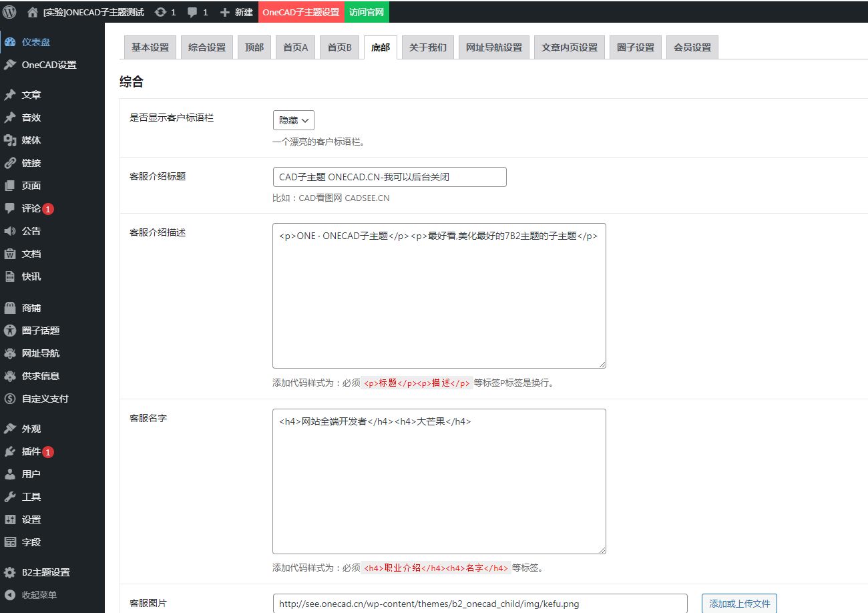Switch to the 基本设置 tab

(150, 47)
